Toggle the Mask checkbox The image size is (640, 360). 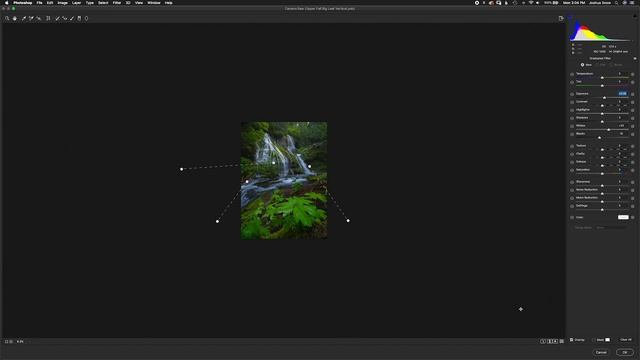(594, 340)
